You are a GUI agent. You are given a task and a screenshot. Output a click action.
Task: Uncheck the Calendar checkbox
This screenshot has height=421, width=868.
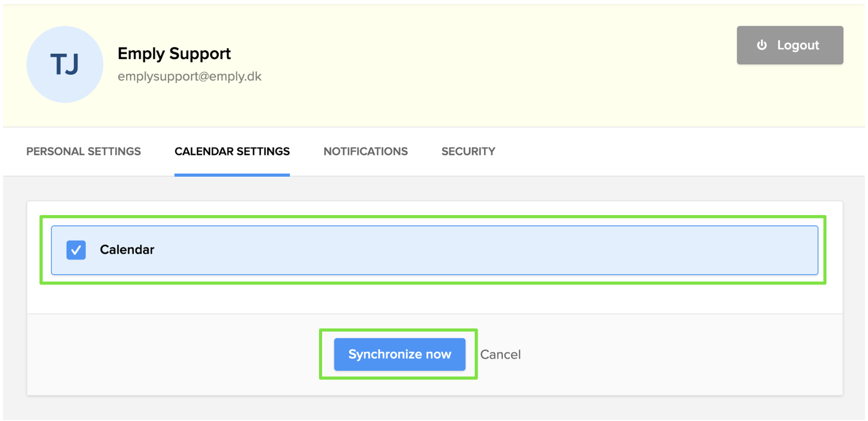76,250
